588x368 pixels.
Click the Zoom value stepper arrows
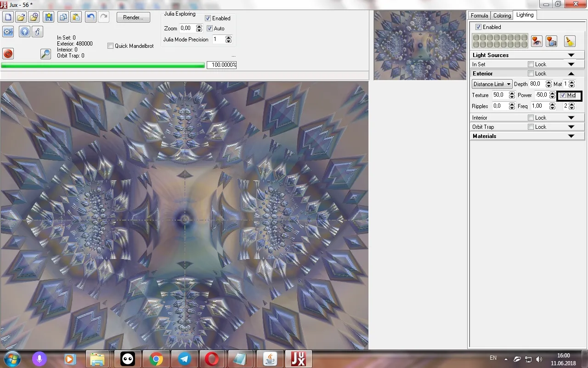tap(199, 29)
